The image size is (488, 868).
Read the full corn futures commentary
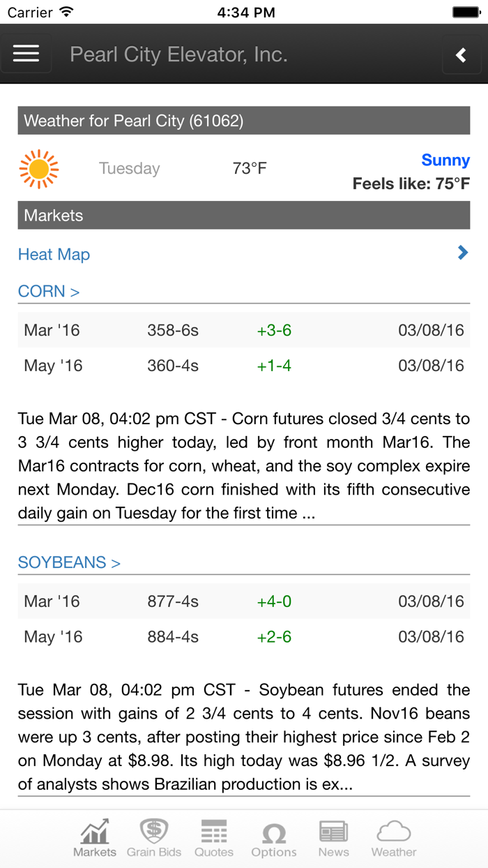click(x=244, y=466)
